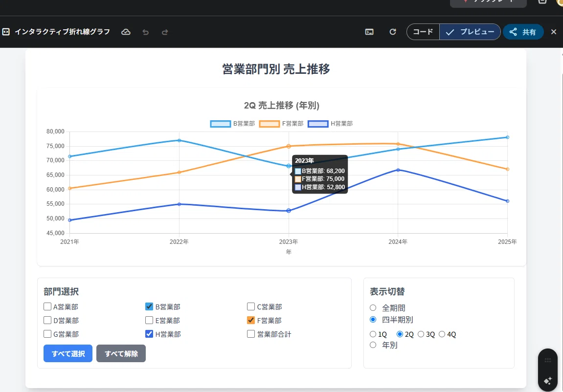Click the B営業部 data point at 2022年
The image size is (563, 392).
point(179,140)
